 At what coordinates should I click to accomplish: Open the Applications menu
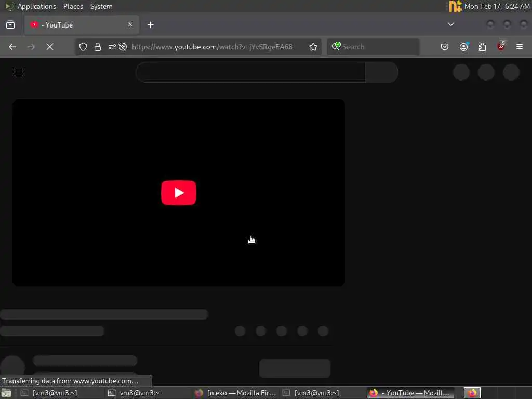[37, 6]
